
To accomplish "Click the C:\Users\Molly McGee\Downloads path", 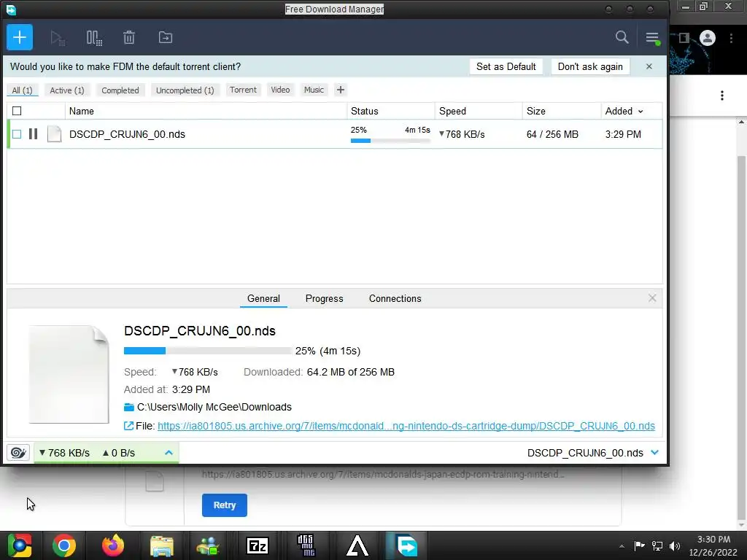I will (214, 407).
